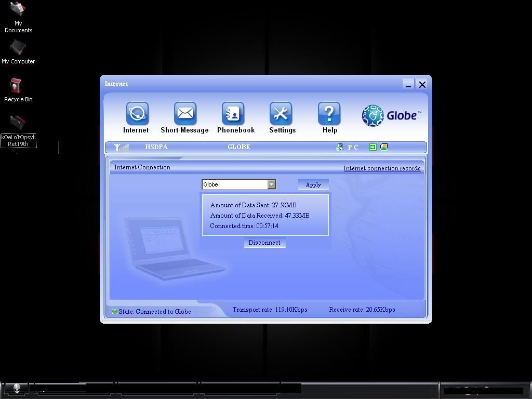Select the kOeLo'tOpsyk Ret19th desktop icon
This screenshot has height=399, width=532.
18,131
